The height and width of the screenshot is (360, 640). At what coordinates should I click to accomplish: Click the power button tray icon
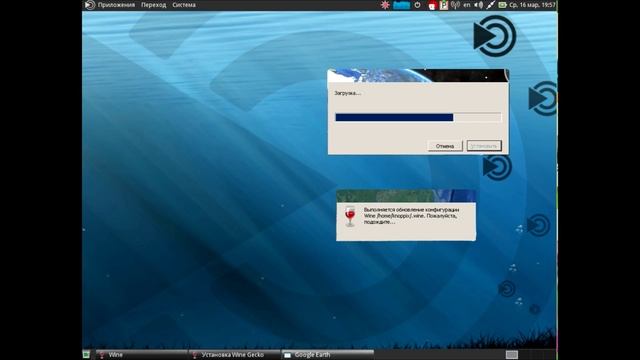(417, 5)
